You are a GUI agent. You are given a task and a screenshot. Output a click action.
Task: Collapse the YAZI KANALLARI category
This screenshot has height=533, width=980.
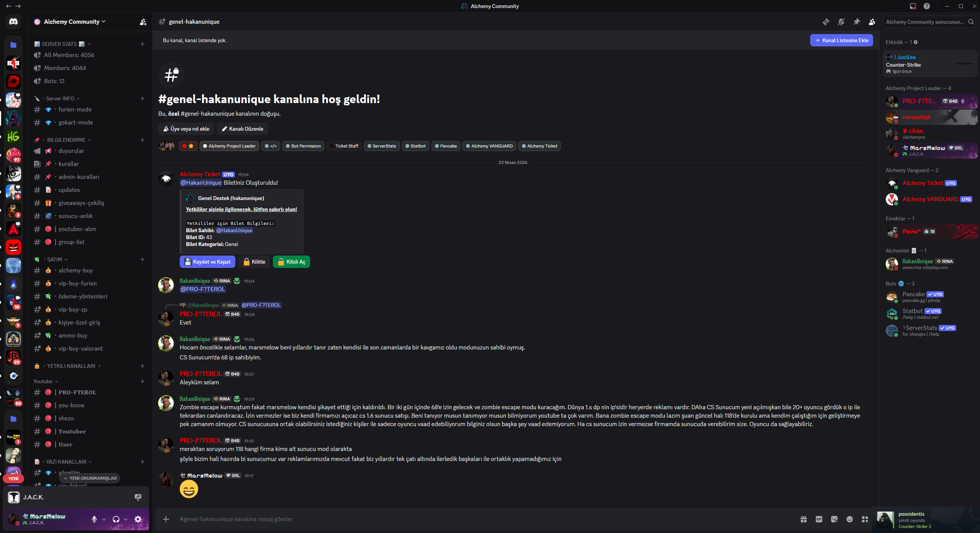click(63, 462)
